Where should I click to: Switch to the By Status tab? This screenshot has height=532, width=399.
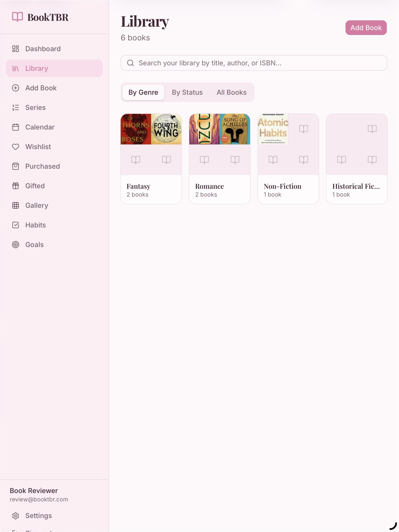click(187, 92)
